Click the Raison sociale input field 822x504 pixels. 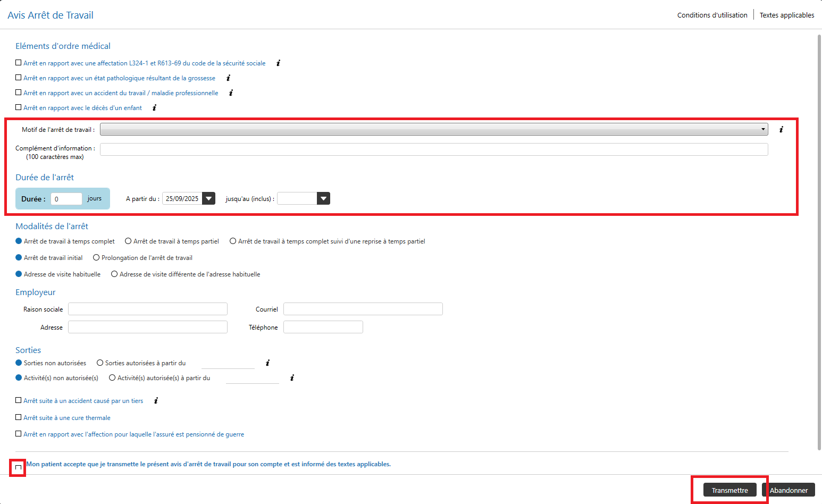(x=148, y=309)
